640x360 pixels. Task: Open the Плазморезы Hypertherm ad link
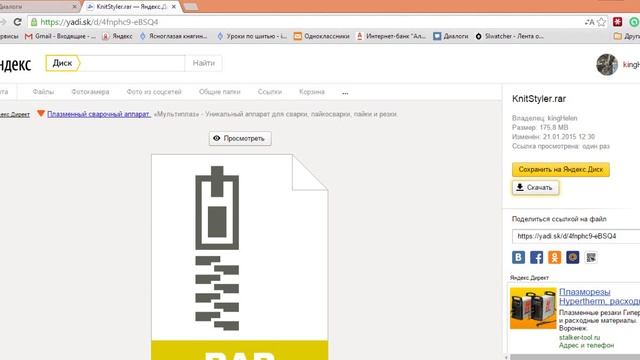599,296
